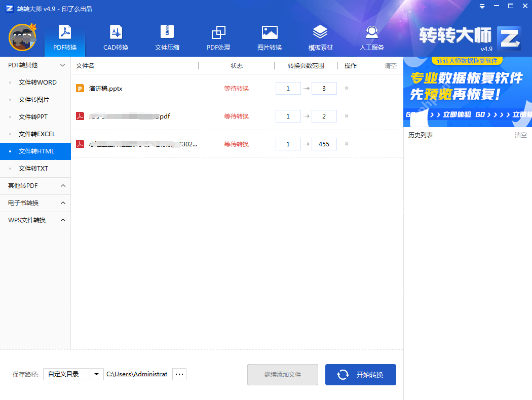Click the mascot avatar logo at top left

22,37
